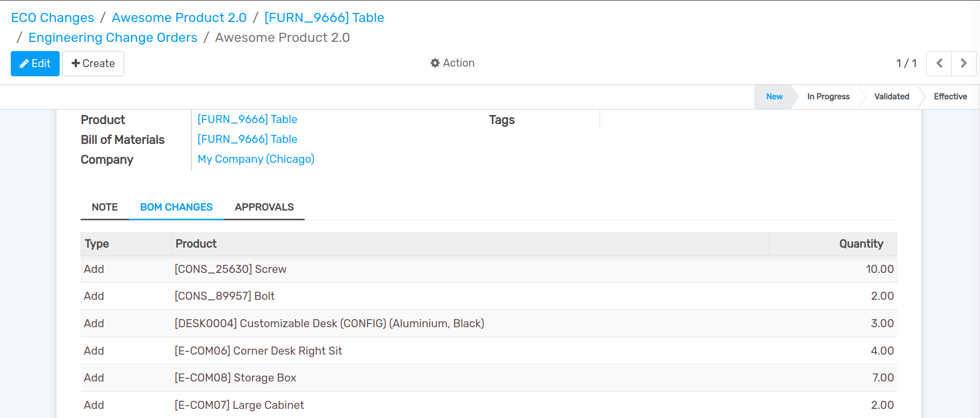The width and height of the screenshot is (980, 418).
Task: Click the New stage in status bar
Action: [774, 97]
